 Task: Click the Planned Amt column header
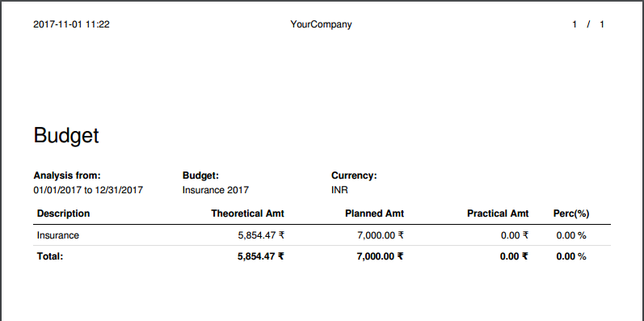point(375,213)
